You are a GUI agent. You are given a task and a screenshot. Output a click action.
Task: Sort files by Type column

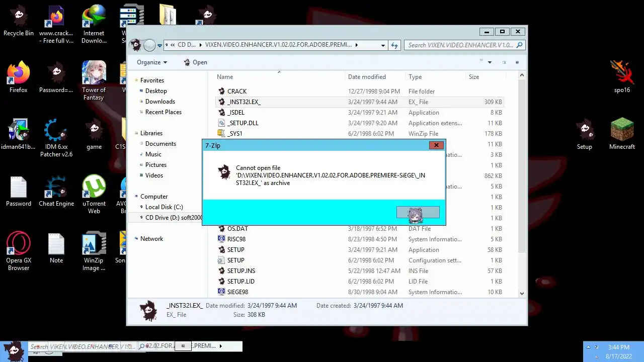[435, 77]
